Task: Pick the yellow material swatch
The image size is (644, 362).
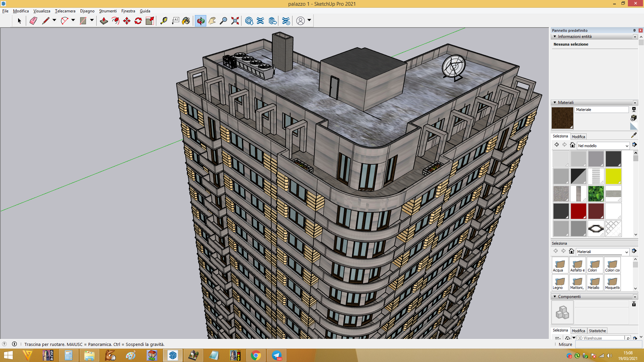Action: (613, 176)
